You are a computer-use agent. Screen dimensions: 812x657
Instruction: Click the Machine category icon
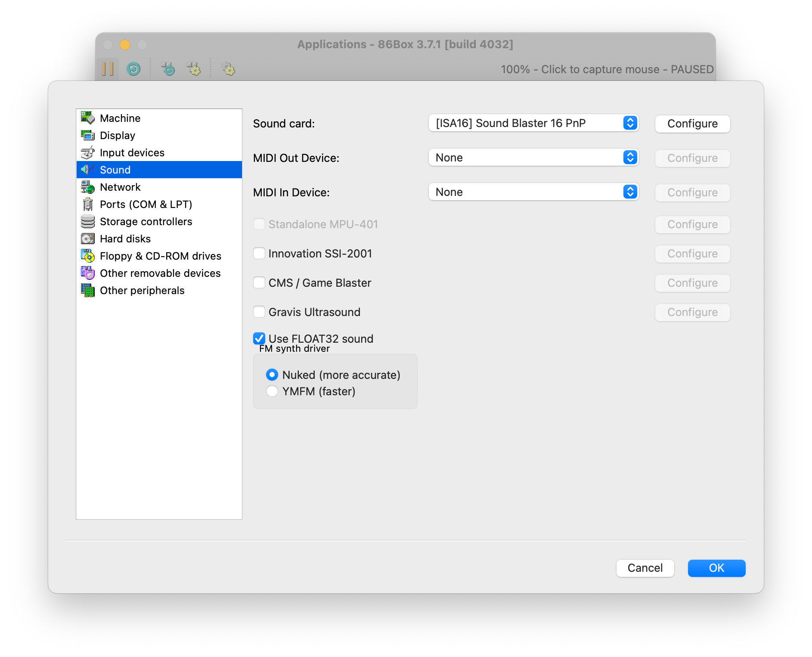(88, 118)
